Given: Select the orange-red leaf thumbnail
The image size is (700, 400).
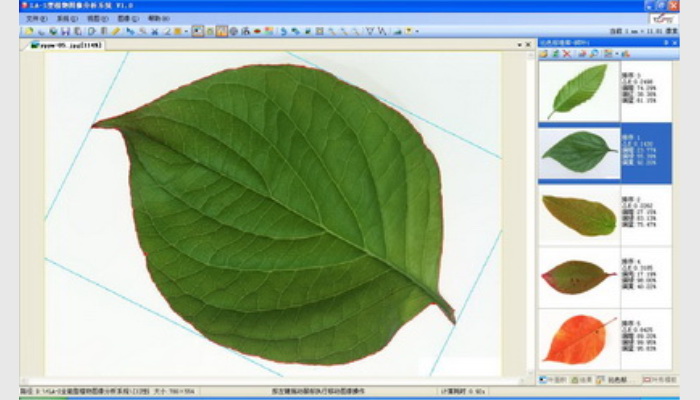Looking at the screenshot, I should (578, 338).
